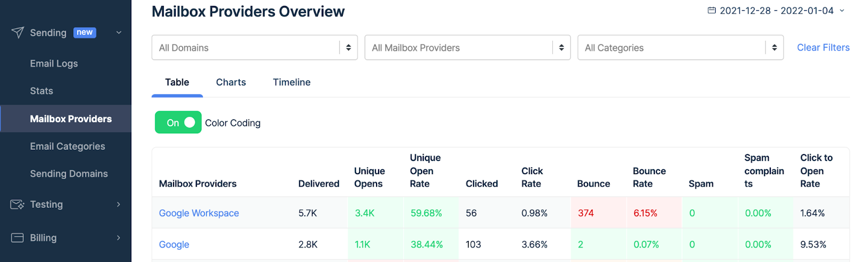Turn off Color Coding toggle
This screenshot has width=868, height=262.
pos(178,123)
